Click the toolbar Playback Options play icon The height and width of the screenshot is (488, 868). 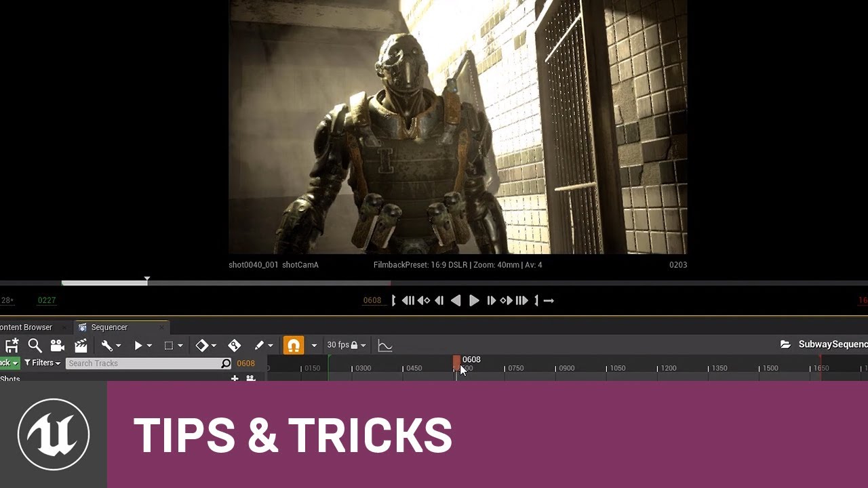pyautogui.click(x=138, y=346)
